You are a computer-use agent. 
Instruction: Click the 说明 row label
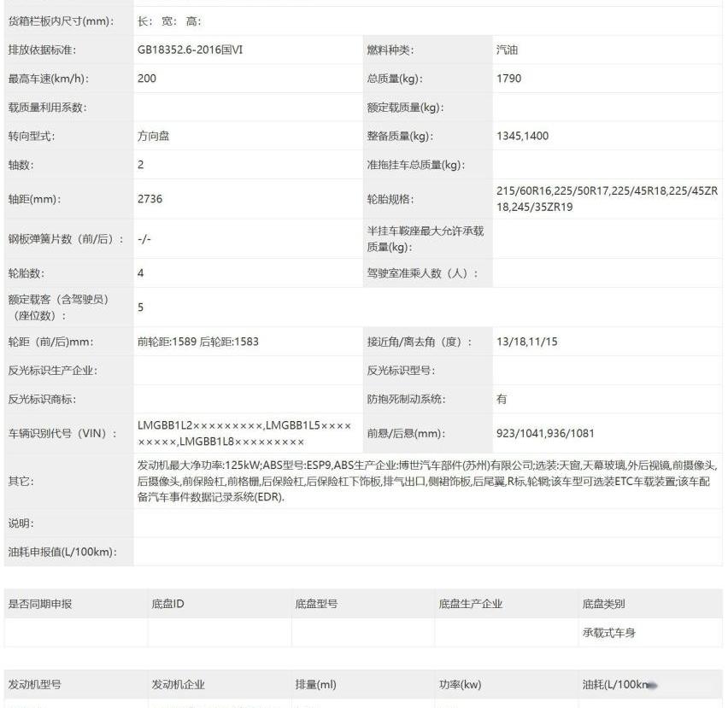pyautogui.click(x=21, y=524)
